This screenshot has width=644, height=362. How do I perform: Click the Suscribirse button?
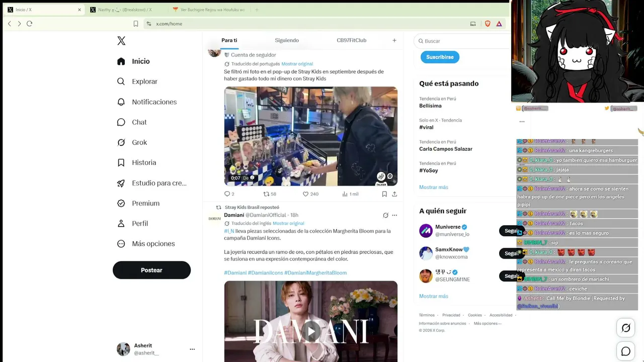(440, 57)
